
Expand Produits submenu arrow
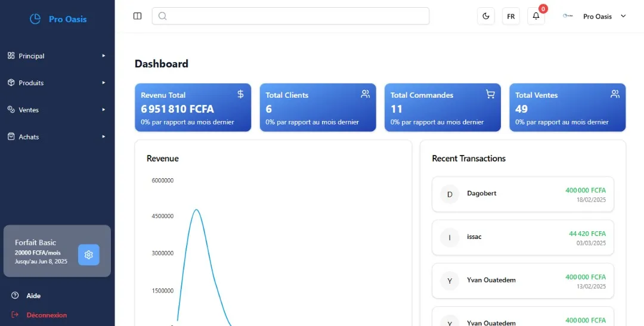[x=104, y=82]
